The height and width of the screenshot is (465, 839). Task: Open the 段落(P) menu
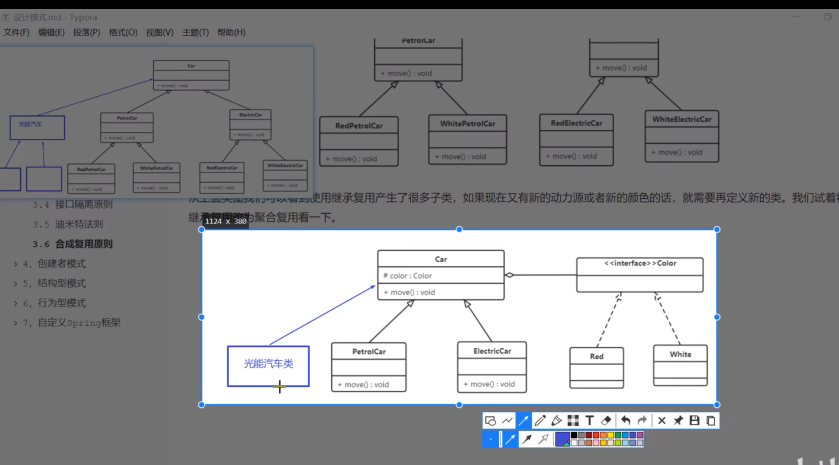87,33
